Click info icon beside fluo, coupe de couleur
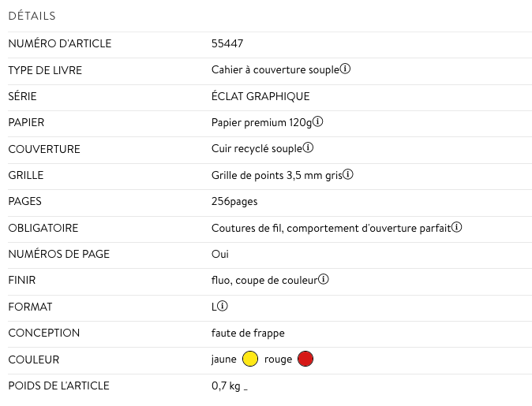This screenshot has width=532, height=406. [x=324, y=279]
